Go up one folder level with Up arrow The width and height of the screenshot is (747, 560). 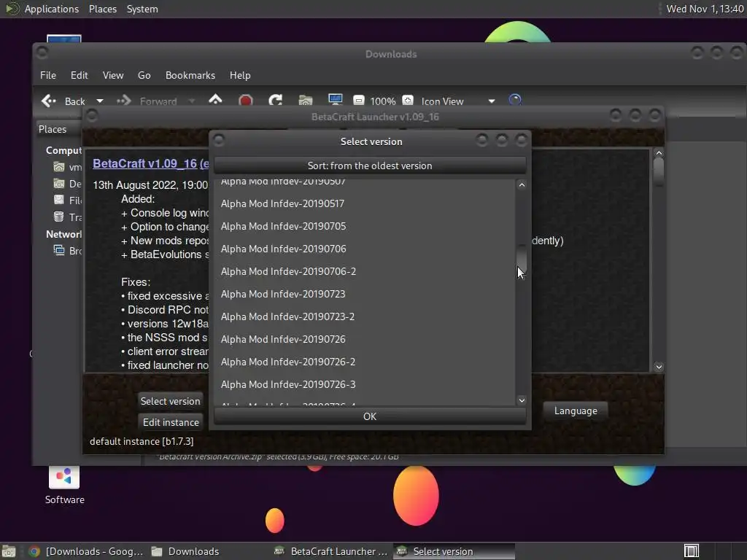[x=215, y=100]
